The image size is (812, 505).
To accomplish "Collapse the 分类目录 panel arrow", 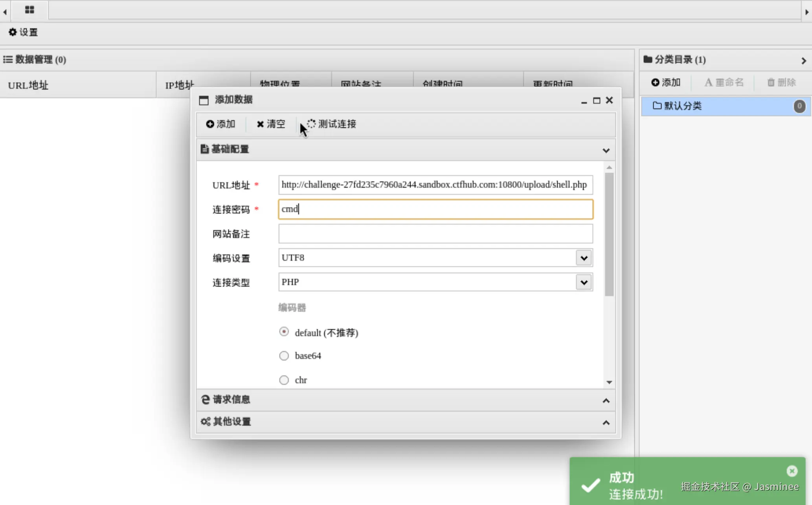I will coord(803,60).
